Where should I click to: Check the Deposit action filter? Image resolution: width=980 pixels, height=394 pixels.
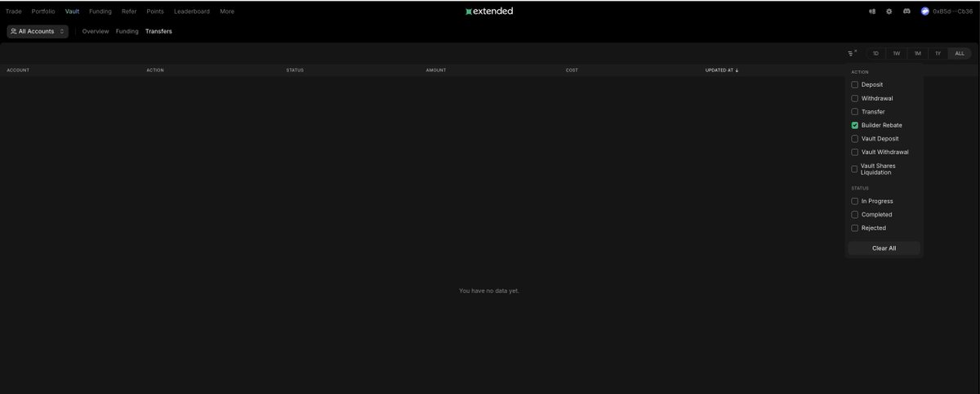[x=855, y=85]
